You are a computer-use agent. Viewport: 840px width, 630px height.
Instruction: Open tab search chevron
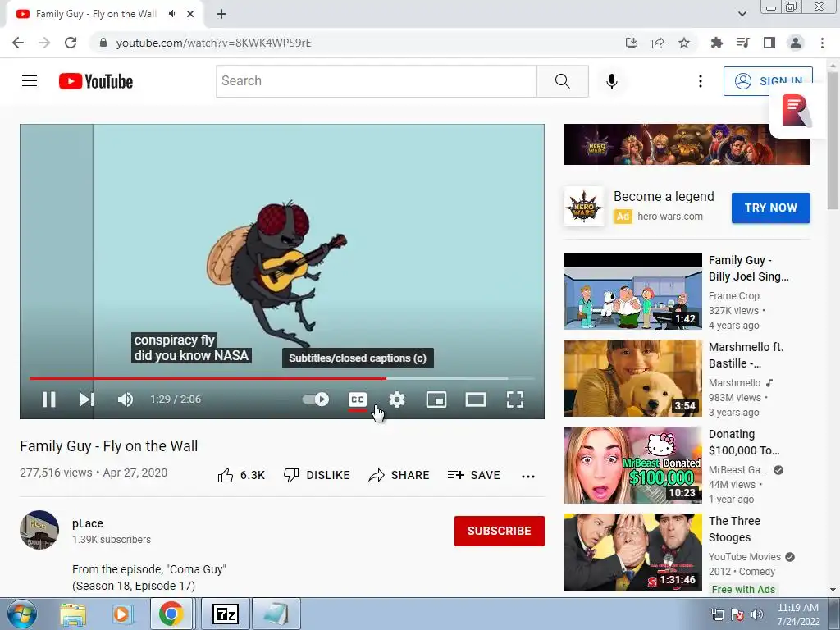(742, 15)
